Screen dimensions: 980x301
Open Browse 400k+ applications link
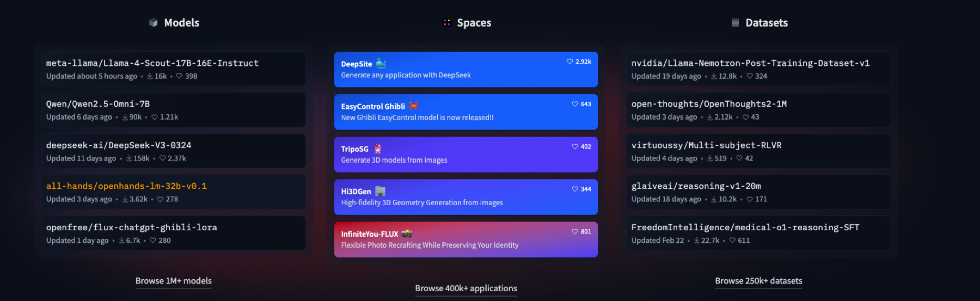[466, 288]
